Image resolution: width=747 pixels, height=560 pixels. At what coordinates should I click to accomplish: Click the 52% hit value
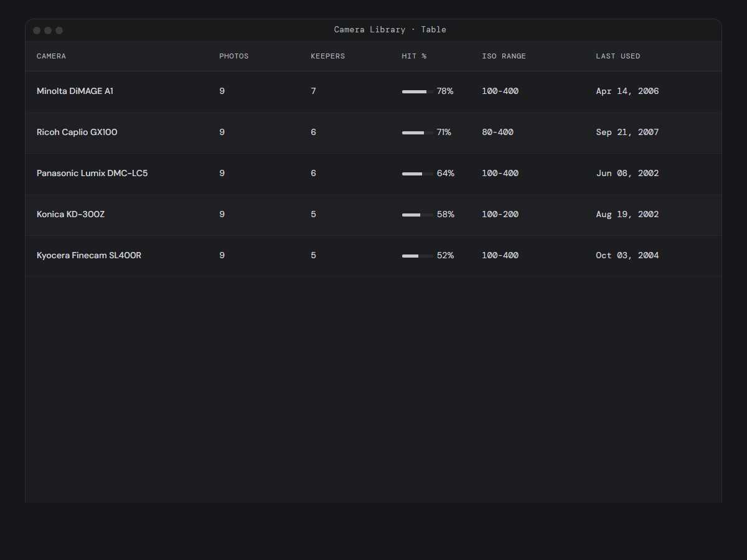445,255
